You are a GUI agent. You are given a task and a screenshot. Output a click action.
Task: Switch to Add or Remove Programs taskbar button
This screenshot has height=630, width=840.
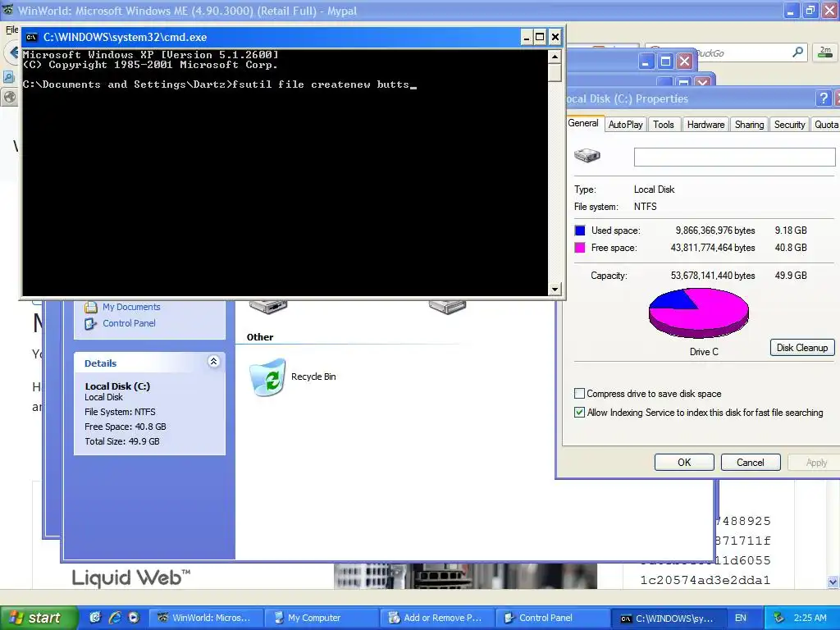pos(436,618)
